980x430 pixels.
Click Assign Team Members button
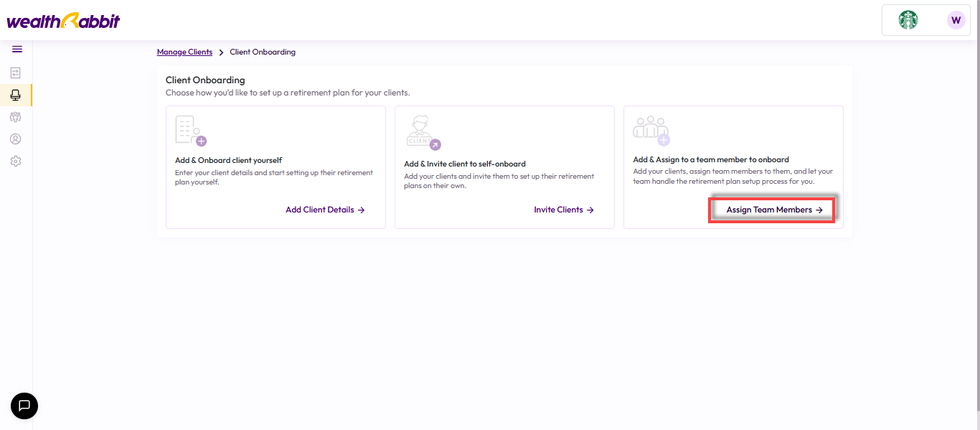pyautogui.click(x=772, y=210)
